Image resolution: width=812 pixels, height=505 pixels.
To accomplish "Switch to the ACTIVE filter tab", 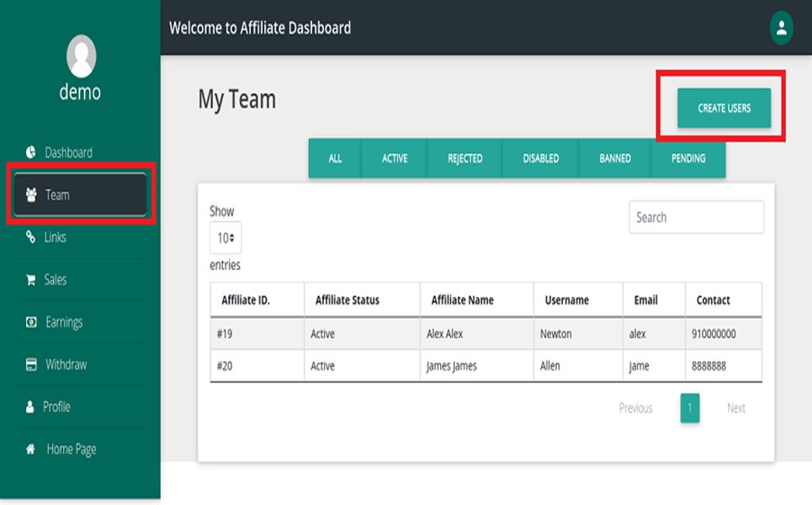I will pyautogui.click(x=395, y=158).
